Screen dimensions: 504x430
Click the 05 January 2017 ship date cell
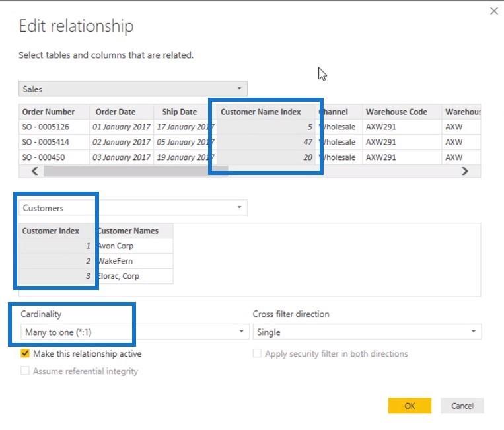pos(184,142)
